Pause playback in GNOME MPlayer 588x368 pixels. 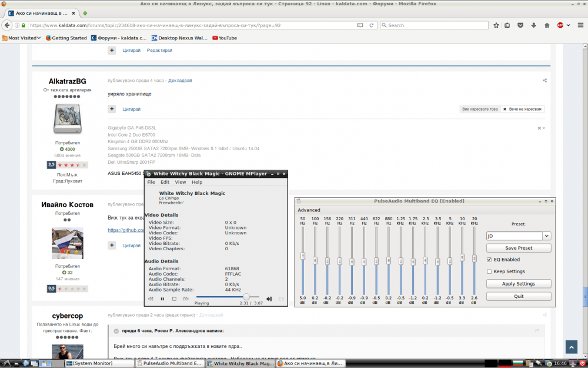click(x=162, y=299)
